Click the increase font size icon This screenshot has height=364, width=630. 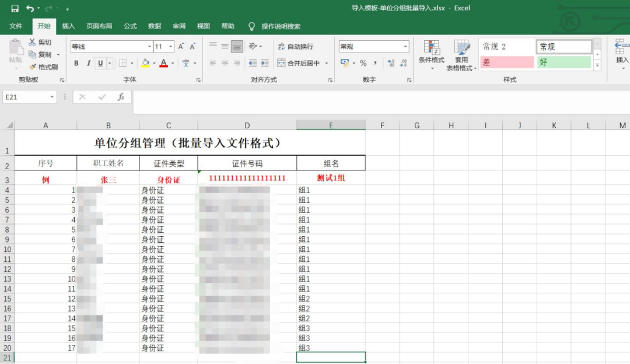point(181,47)
